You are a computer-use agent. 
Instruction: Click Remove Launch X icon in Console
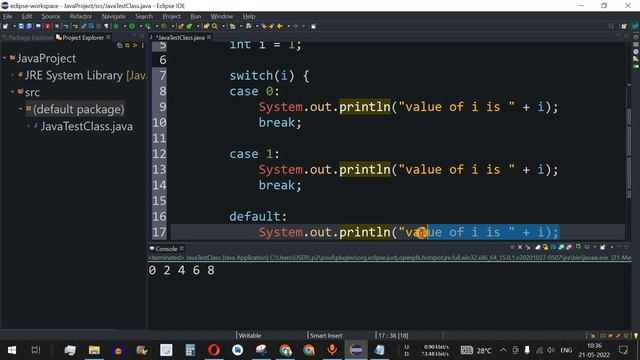520,247
